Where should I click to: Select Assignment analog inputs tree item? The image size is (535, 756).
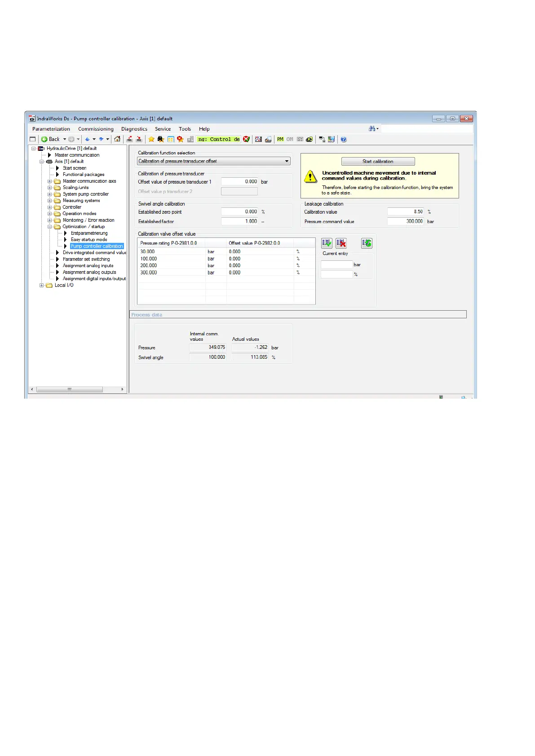[x=88, y=266]
